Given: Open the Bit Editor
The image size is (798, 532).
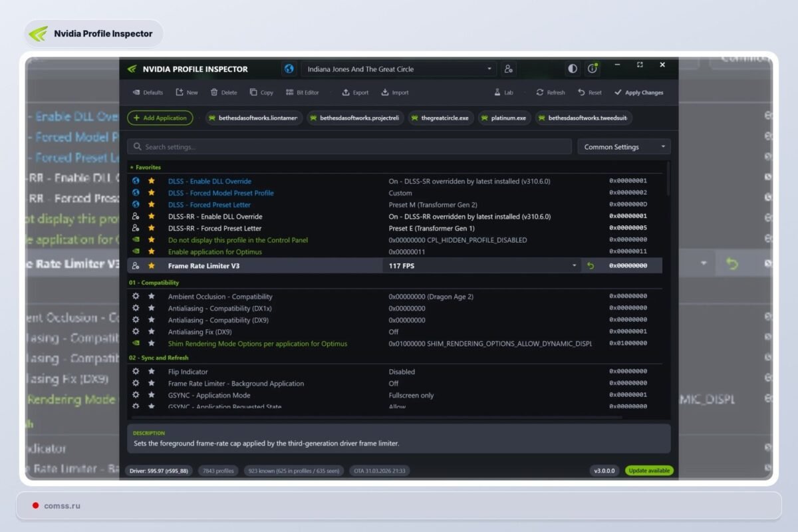Looking at the screenshot, I should pyautogui.click(x=303, y=93).
